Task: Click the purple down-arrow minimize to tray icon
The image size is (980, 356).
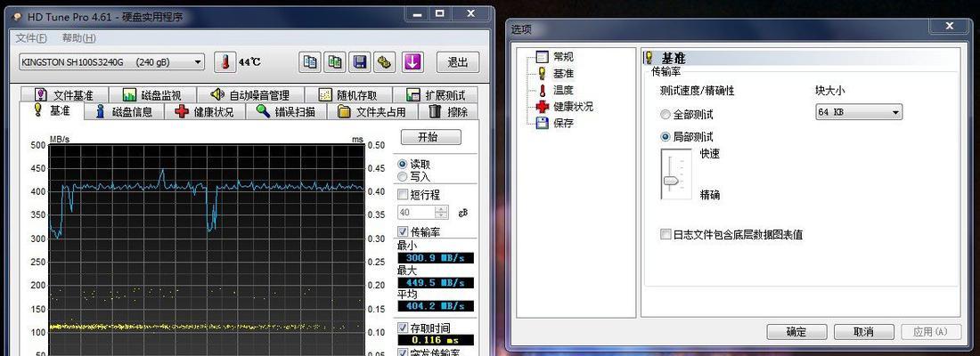Action: click(x=412, y=61)
